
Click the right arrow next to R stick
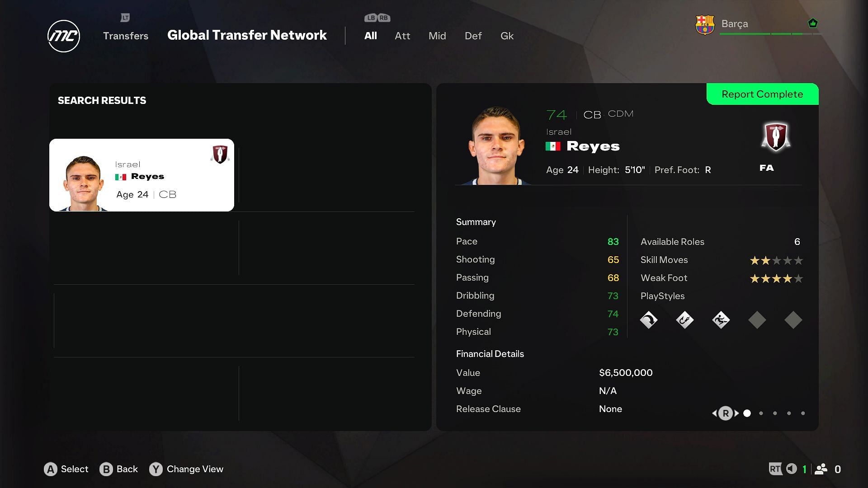click(x=737, y=413)
